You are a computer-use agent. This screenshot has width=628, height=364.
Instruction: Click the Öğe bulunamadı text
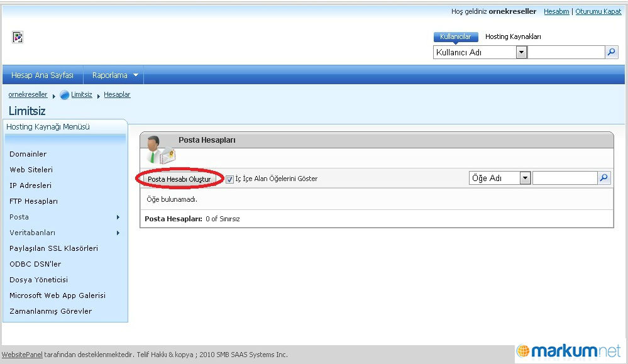click(x=172, y=199)
